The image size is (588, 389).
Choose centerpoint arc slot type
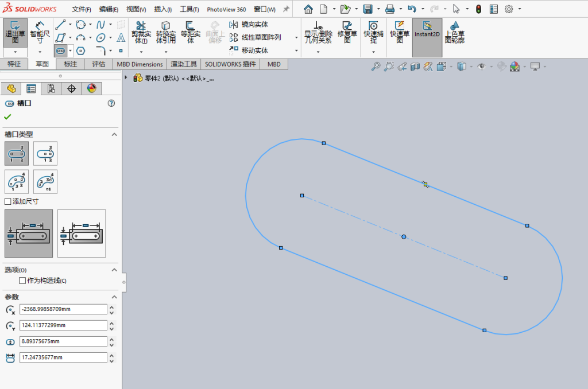tap(45, 182)
